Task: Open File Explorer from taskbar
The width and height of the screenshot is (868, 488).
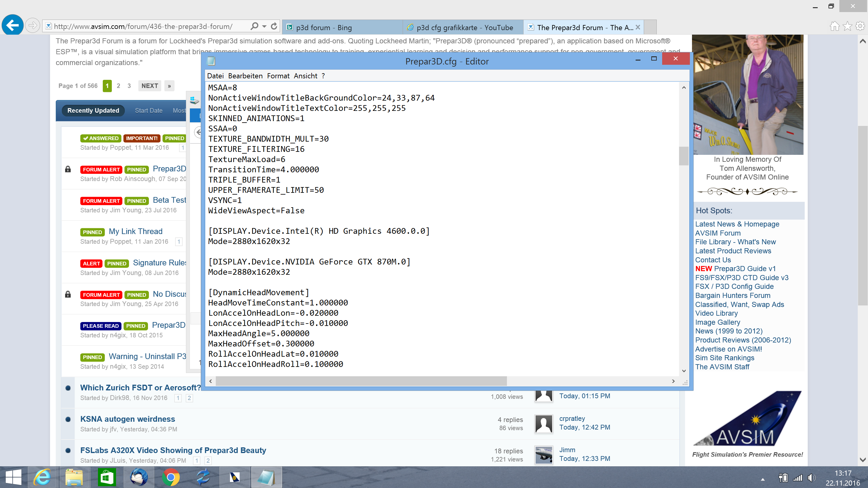Action: tap(74, 477)
